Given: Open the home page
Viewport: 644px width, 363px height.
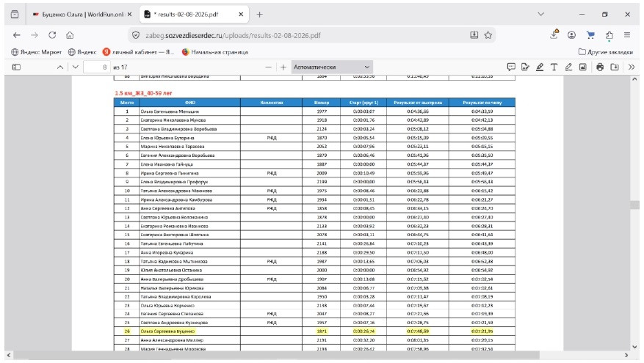Looking at the screenshot, I should pos(70,35).
